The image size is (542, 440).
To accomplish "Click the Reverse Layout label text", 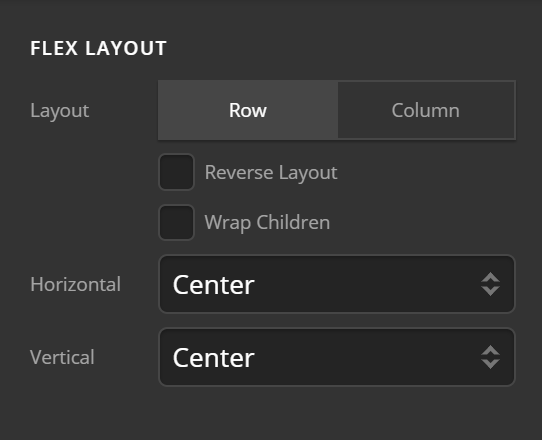I will point(271,172).
